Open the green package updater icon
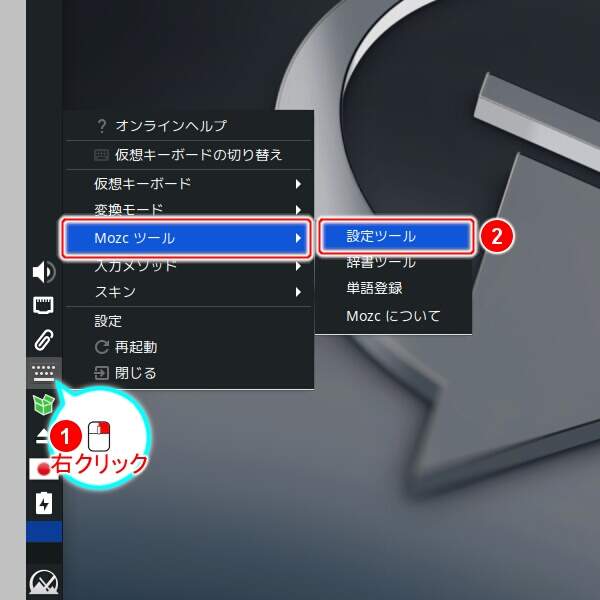The height and width of the screenshot is (600, 600). 43,404
